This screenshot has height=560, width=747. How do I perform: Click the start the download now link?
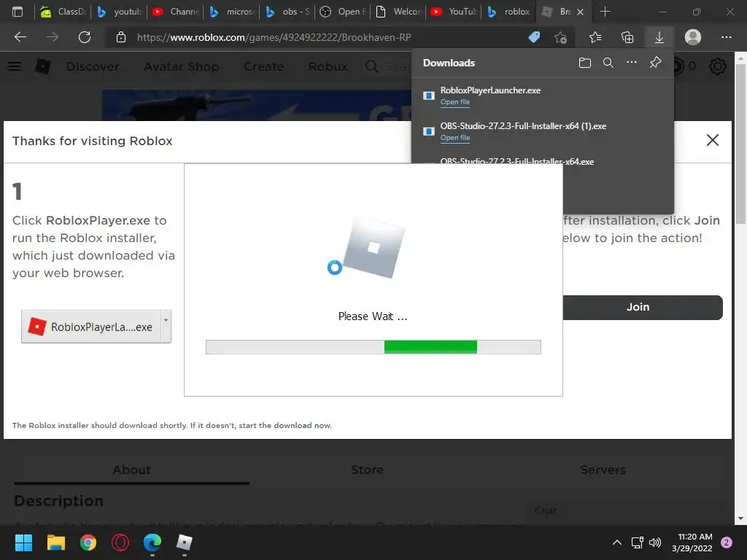pos(285,425)
